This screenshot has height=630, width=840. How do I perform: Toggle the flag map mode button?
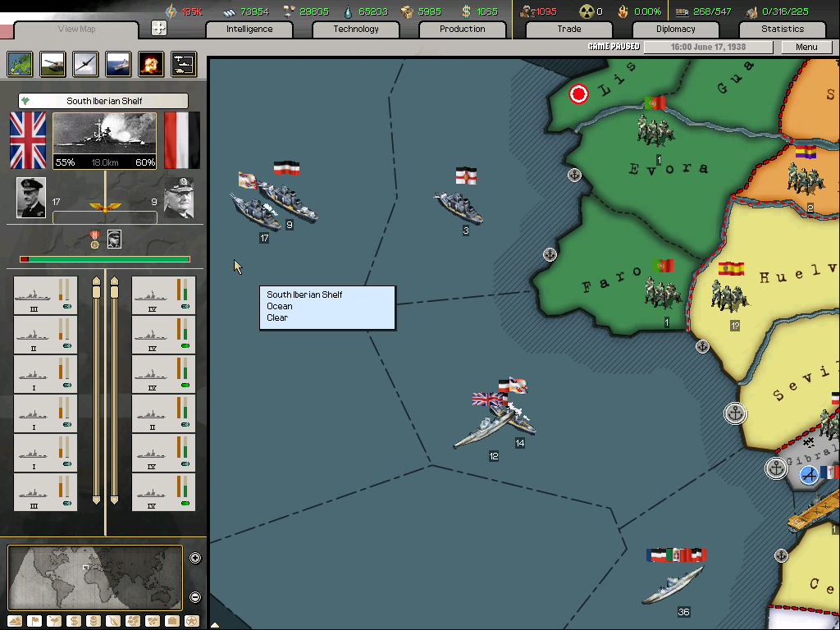click(x=34, y=621)
